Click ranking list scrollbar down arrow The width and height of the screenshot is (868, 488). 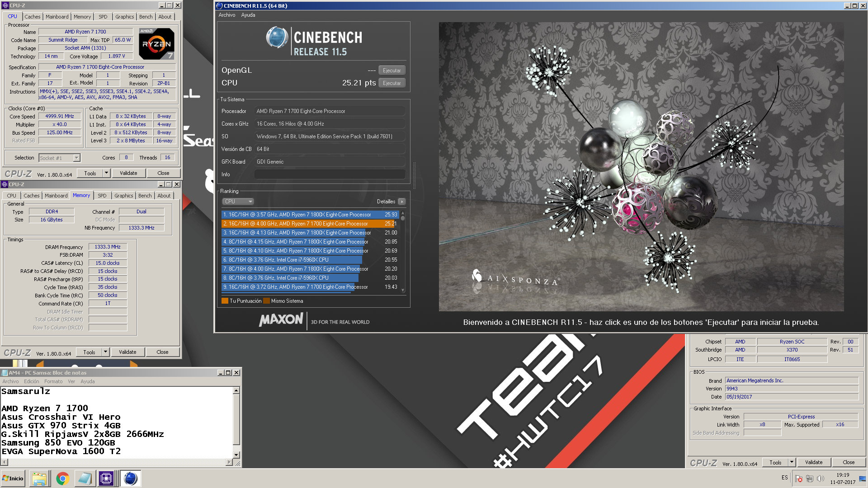[x=403, y=290]
